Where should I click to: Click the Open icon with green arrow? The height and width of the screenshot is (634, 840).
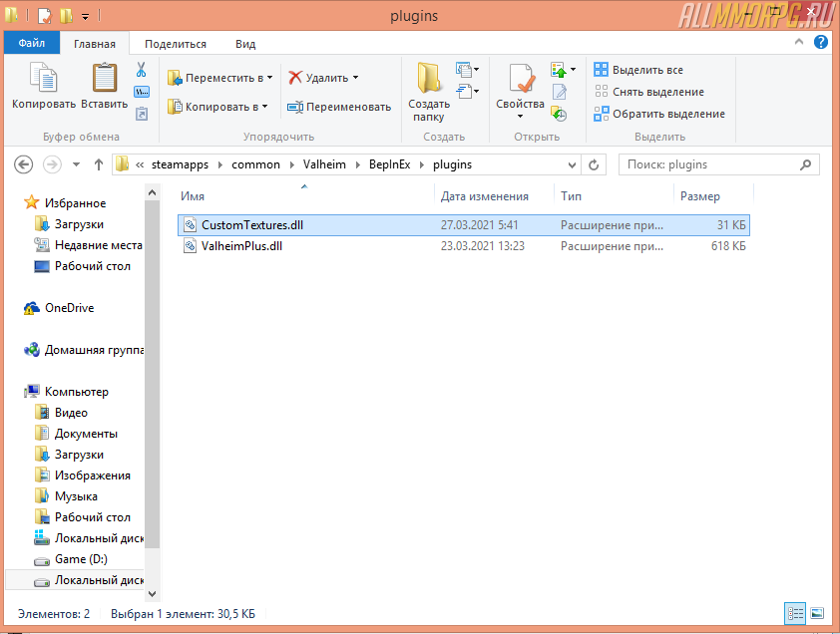click(x=559, y=70)
